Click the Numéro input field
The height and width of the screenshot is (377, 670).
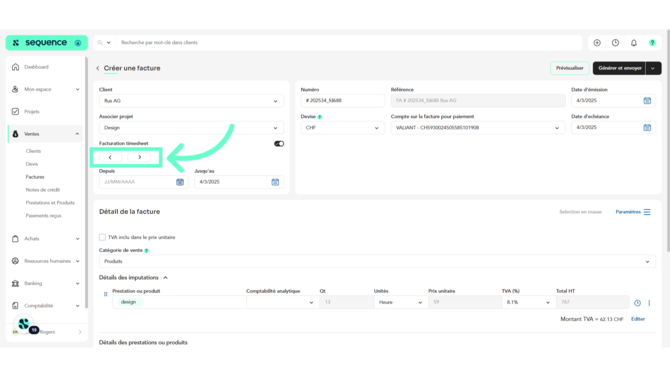343,101
